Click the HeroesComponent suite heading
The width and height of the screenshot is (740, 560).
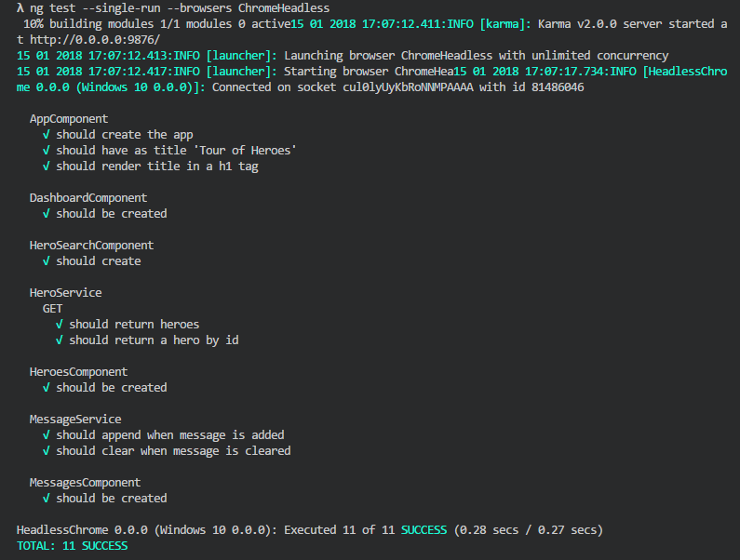click(x=78, y=372)
